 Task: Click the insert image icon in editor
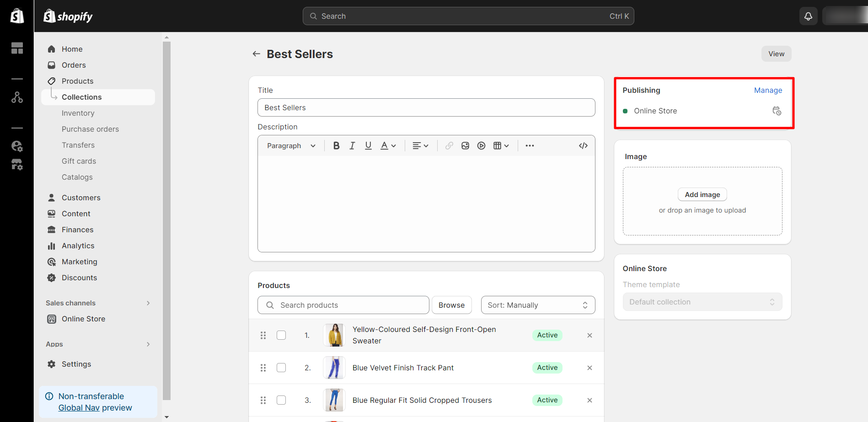point(465,145)
